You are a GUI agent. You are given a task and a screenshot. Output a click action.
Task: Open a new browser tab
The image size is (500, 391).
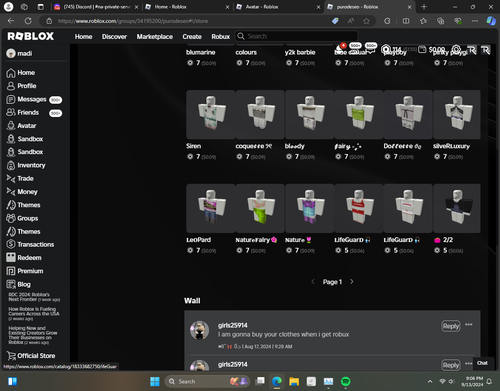click(424, 7)
